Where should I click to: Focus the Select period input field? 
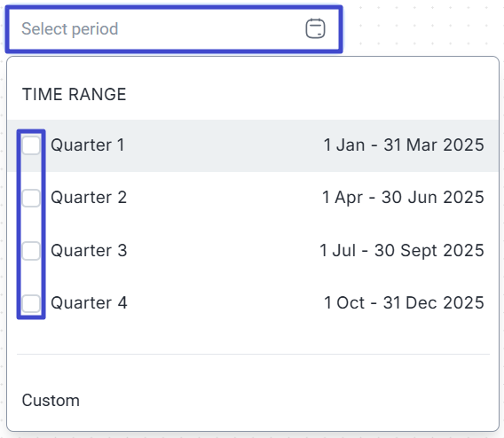174,29
